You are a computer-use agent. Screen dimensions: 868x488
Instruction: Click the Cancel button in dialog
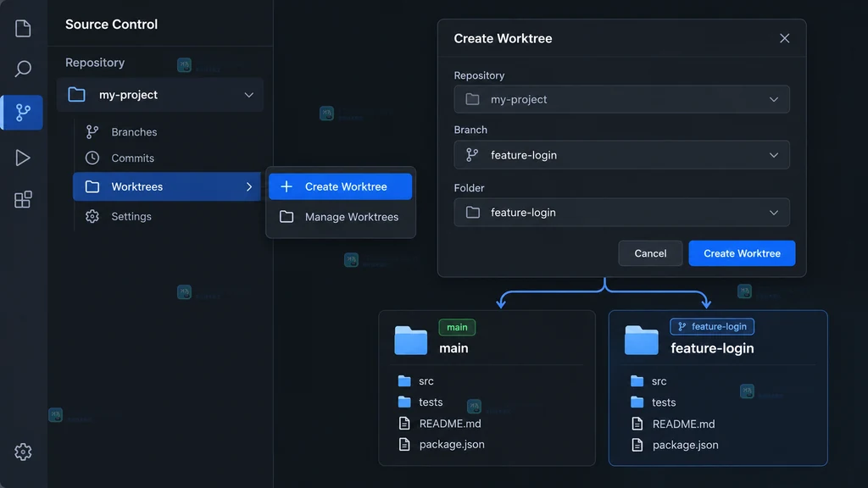[x=650, y=253]
